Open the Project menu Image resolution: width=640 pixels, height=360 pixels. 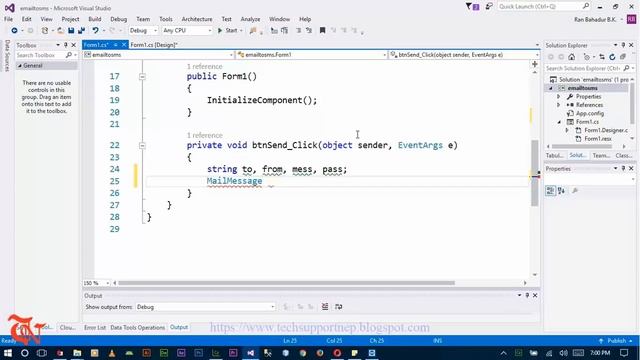tap(70, 19)
